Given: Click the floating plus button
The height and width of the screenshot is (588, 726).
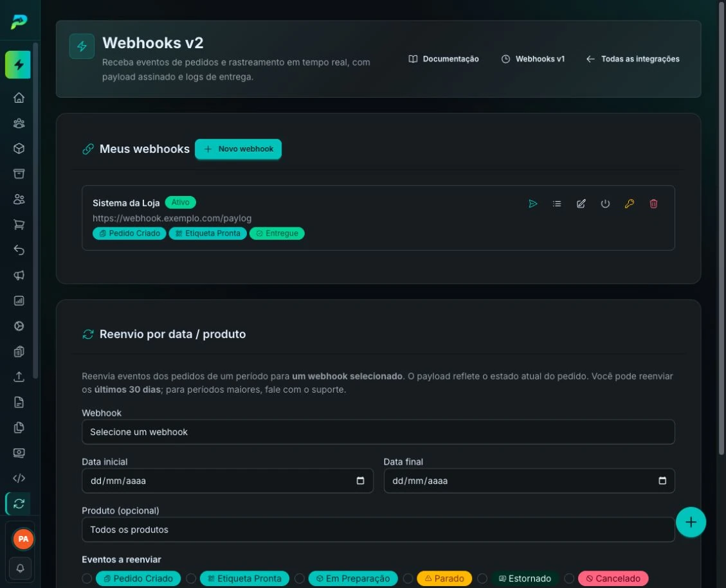Looking at the screenshot, I should click(691, 522).
